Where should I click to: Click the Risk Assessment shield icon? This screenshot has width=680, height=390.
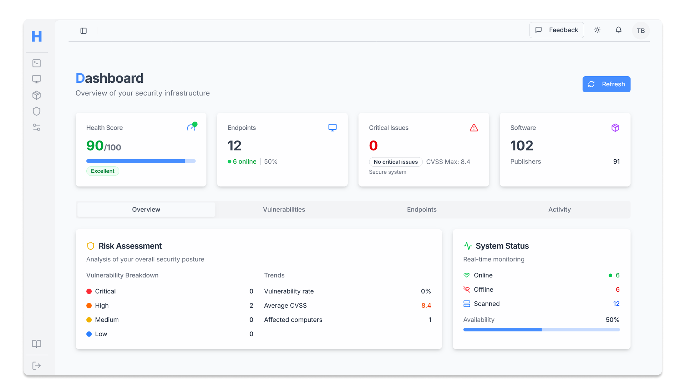click(90, 246)
